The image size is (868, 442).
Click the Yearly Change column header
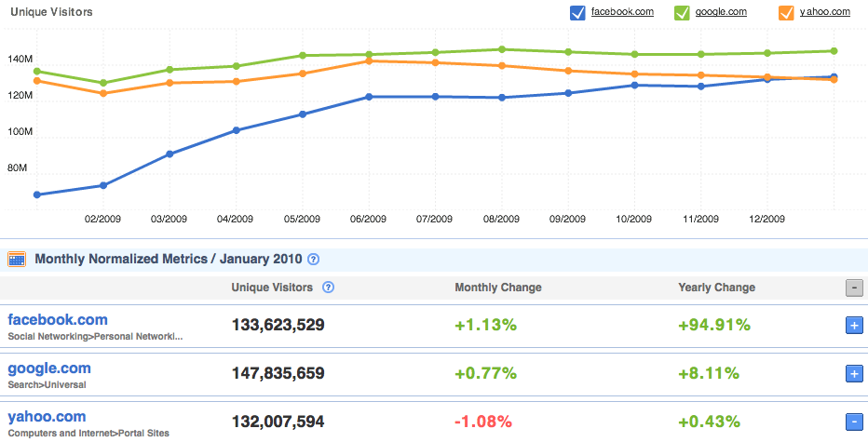click(717, 288)
